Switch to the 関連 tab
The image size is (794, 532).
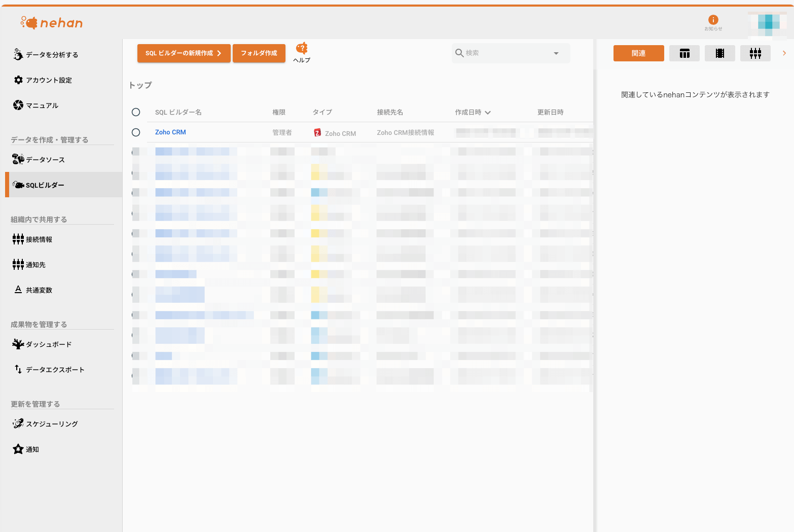click(x=638, y=53)
